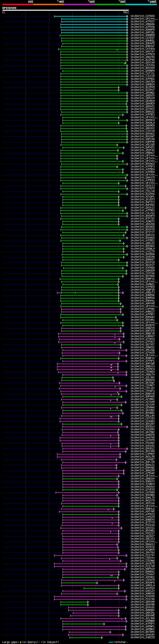Select hit label UniRef100_P21747
Image resolution: width=159 pixels, height=644 pixels.
143,556
